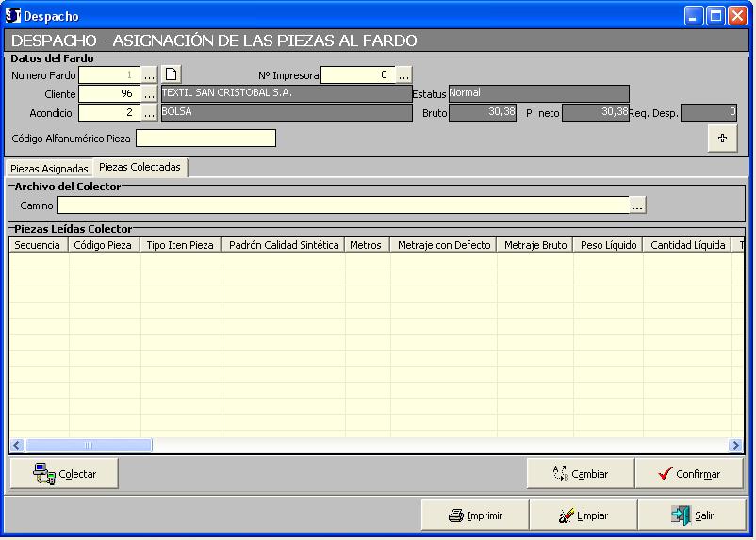Screen dimensions: 756x540
Task: Select the Piezas Colectadas tab
Action: (x=140, y=167)
